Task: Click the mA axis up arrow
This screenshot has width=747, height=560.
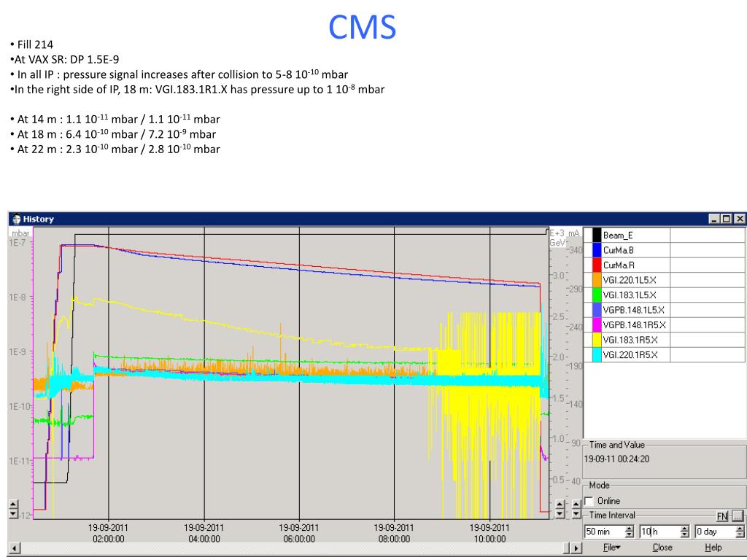Action: point(576,505)
